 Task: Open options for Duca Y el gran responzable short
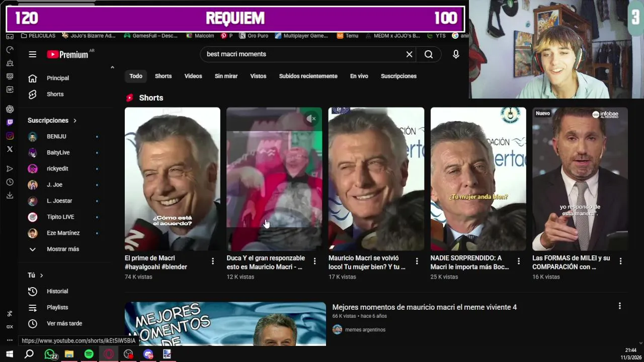[315, 261]
